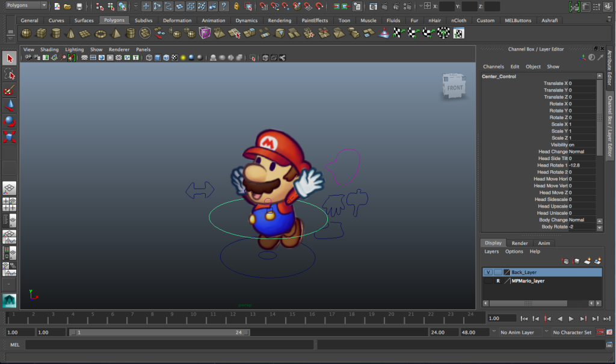Switch to the Animation shelf tab
Viewport: 616px width, 364px height.
pyautogui.click(x=214, y=20)
